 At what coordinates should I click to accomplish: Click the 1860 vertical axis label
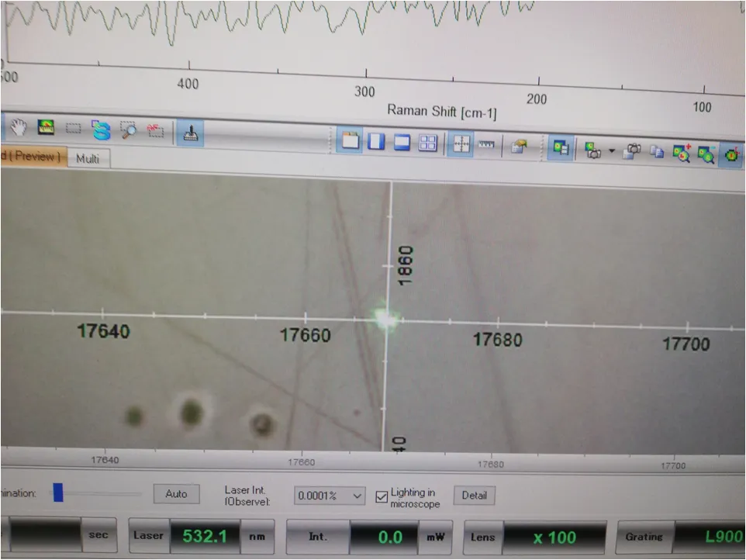tap(405, 266)
